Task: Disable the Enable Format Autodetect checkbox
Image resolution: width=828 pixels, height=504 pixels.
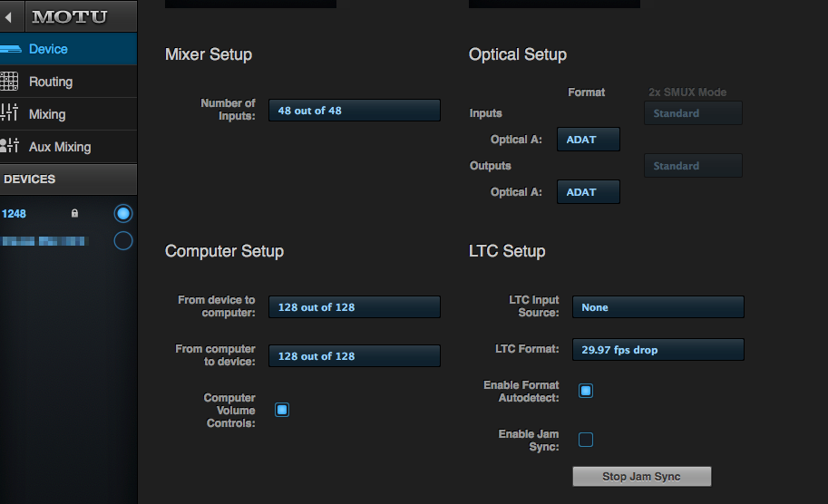Action: [x=586, y=391]
